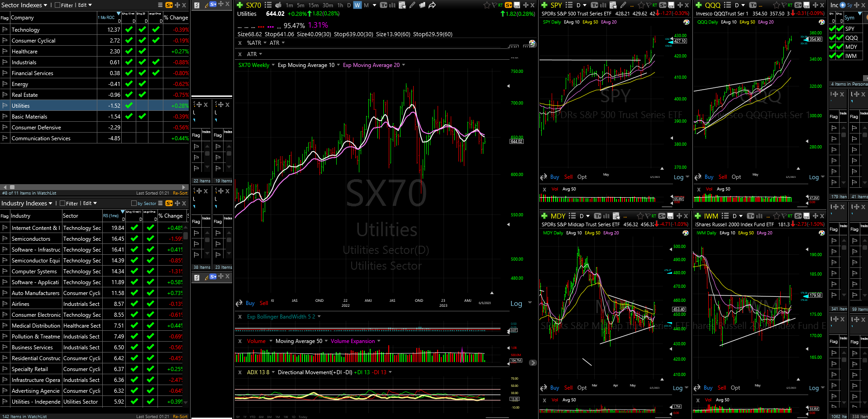Click the pencil icon in SPY chart toolbar
Image resolution: width=868 pixels, height=419 pixels.
(623, 5)
